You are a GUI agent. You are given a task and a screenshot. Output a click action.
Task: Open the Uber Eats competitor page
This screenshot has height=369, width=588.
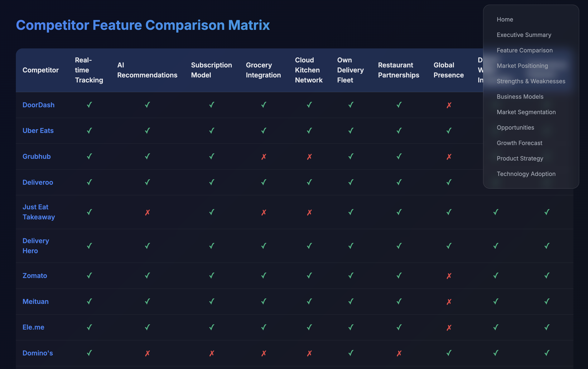(x=38, y=131)
